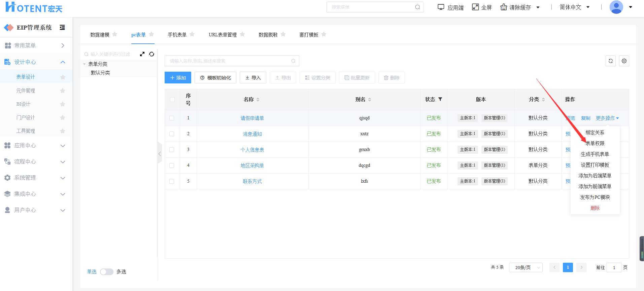Click the expand tree icon in category panel
The image size is (644, 291).
pyautogui.click(x=142, y=54)
